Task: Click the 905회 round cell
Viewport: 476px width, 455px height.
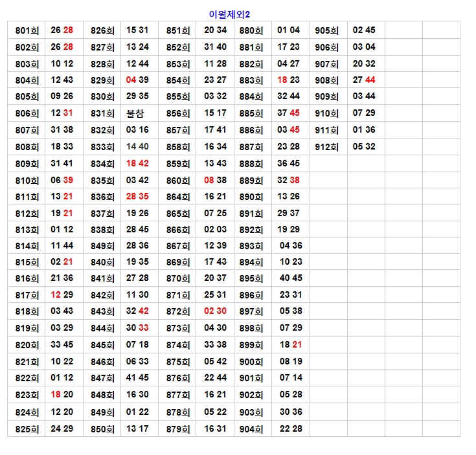Action: point(327,30)
